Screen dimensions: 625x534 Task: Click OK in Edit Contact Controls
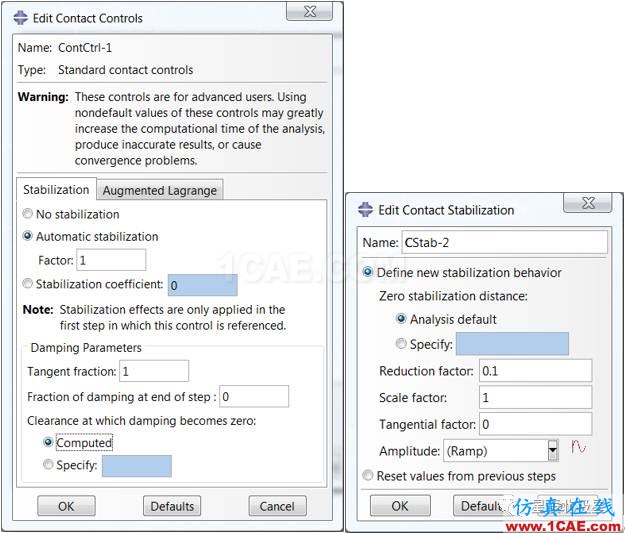tap(66, 506)
